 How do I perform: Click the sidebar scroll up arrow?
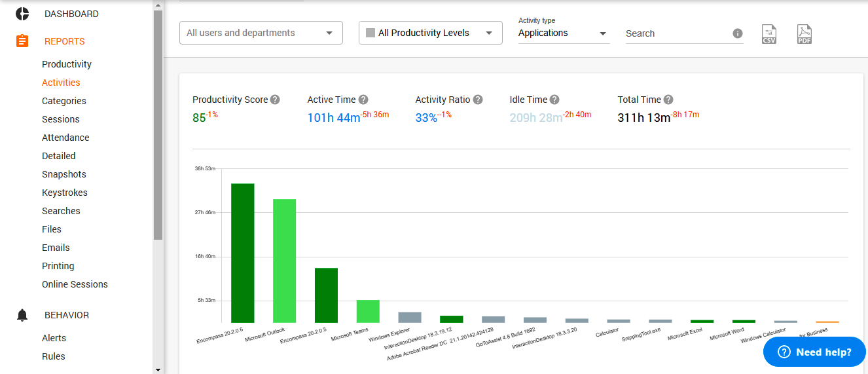click(158, 5)
